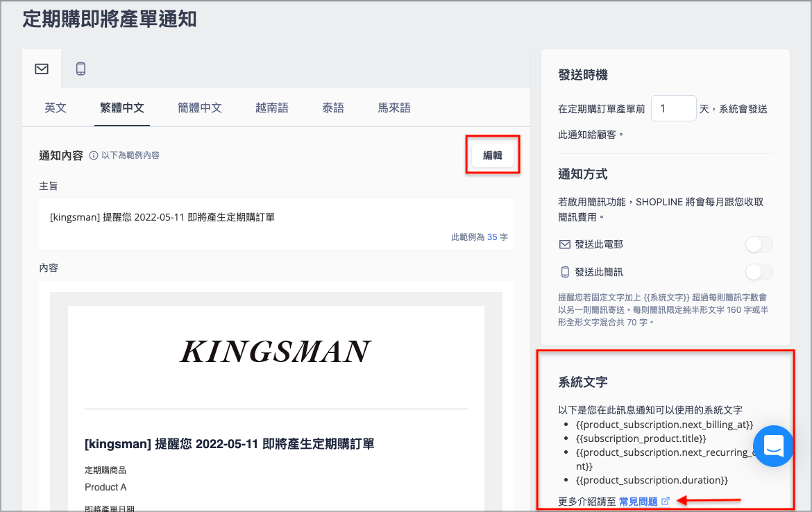Open the 常見問題 link

(x=638, y=501)
